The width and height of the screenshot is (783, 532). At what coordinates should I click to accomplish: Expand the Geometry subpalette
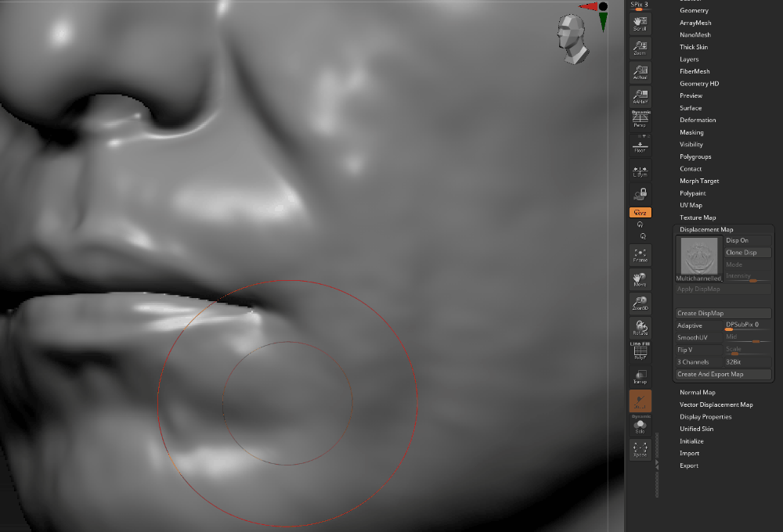[x=694, y=11]
